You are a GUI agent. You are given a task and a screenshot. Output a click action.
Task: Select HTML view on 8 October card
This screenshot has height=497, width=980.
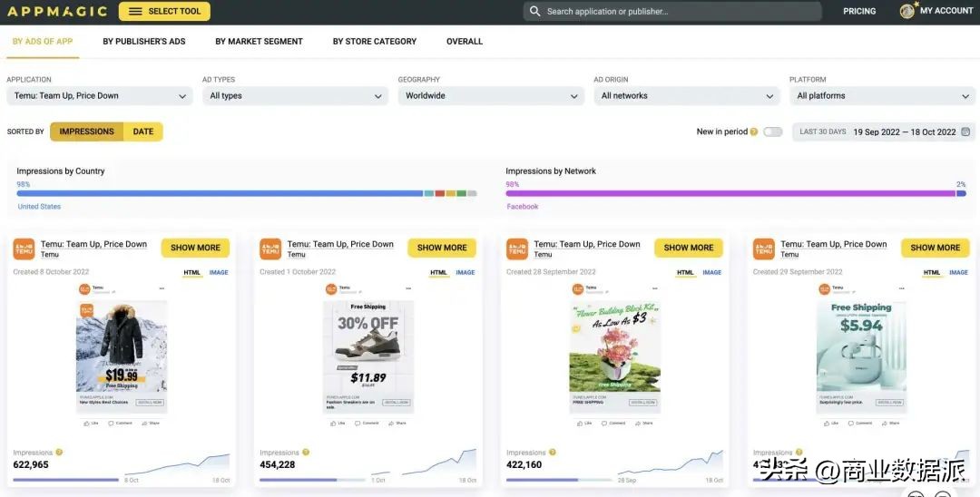[191, 273]
